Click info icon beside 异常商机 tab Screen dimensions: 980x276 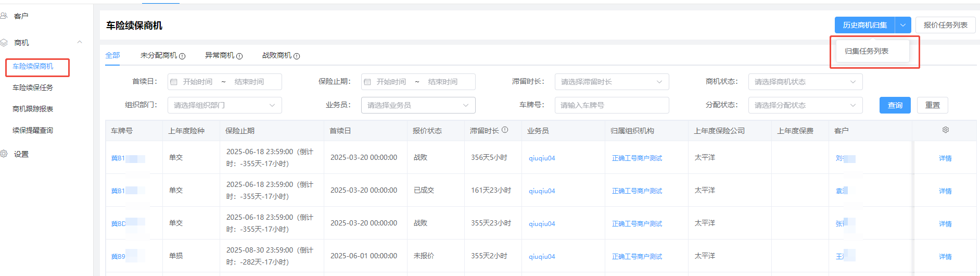coord(239,56)
